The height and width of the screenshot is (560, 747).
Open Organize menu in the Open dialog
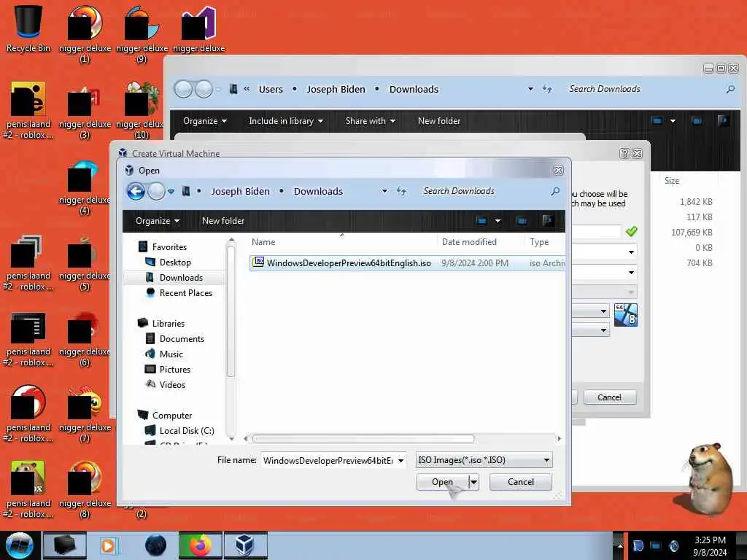pos(158,221)
